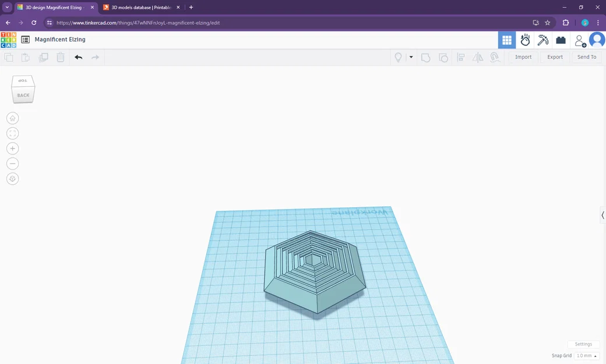Open the browser extensions puzzle icon
This screenshot has width=606, height=364.
[566, 23]
